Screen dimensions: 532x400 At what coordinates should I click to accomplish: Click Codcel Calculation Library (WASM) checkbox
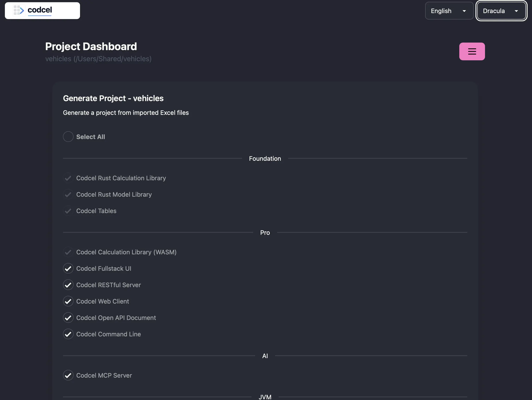(x=68, y=252)
